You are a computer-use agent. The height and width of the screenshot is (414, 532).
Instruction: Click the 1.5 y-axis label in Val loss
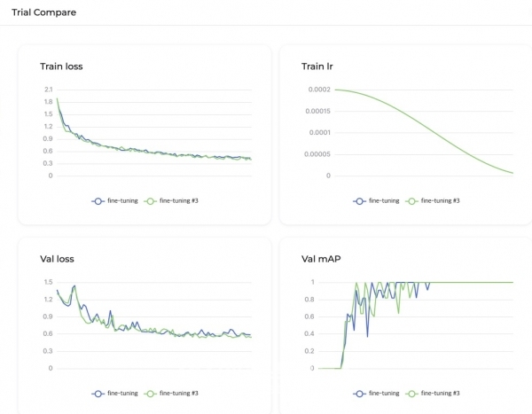point(49,282)
